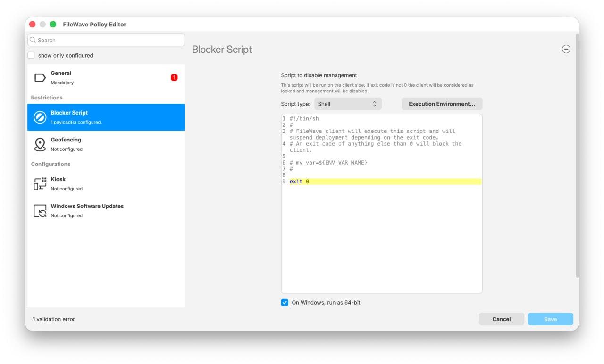
Task: Click the red validation error badge on General
Action: click(x=174, y=77)
